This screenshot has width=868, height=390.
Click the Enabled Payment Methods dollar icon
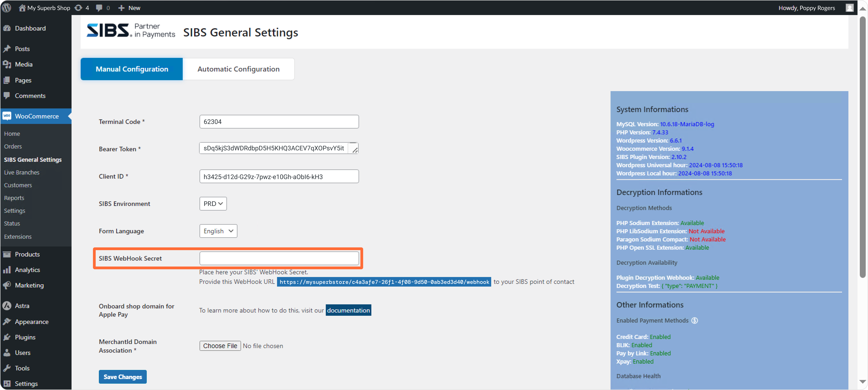(694, 320)
